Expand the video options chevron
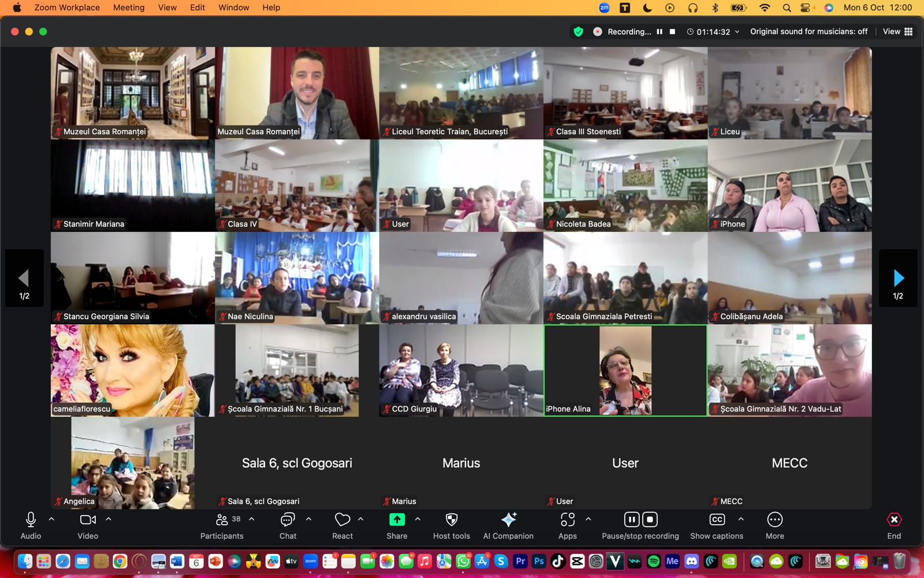Viewport: 924px width, 578px height. pos(109,519)
